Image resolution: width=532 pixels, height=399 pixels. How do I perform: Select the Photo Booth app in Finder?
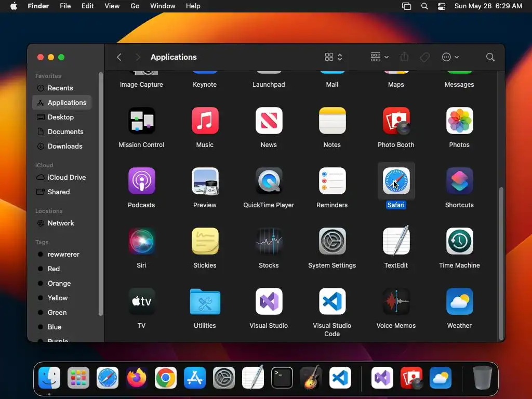pos(396,121)
